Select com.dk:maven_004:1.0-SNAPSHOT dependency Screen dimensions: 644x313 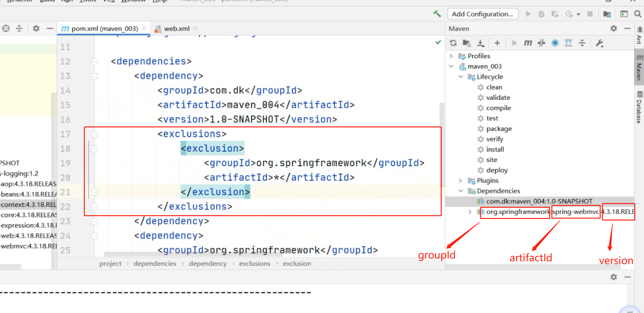click(539, 202)
